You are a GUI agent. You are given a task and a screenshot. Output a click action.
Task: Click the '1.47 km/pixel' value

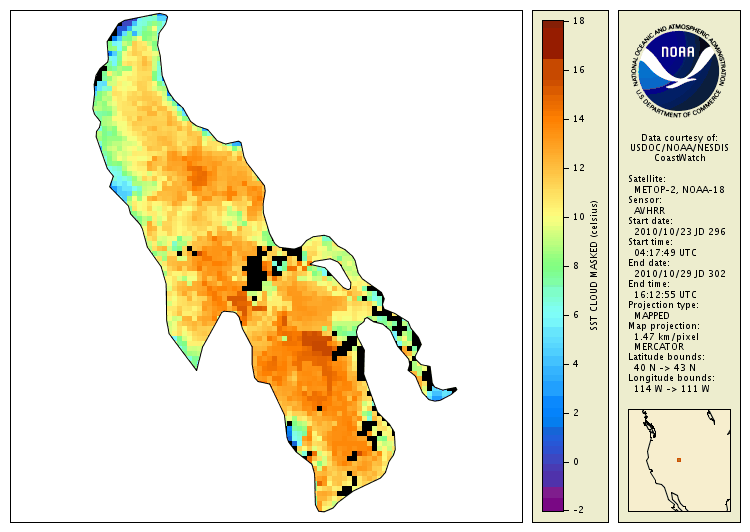[666, 337]
